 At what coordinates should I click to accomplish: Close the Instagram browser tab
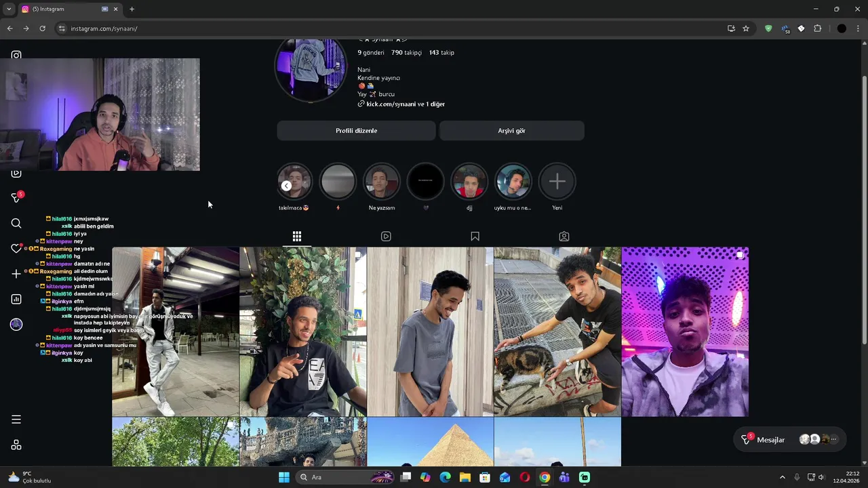115,9
